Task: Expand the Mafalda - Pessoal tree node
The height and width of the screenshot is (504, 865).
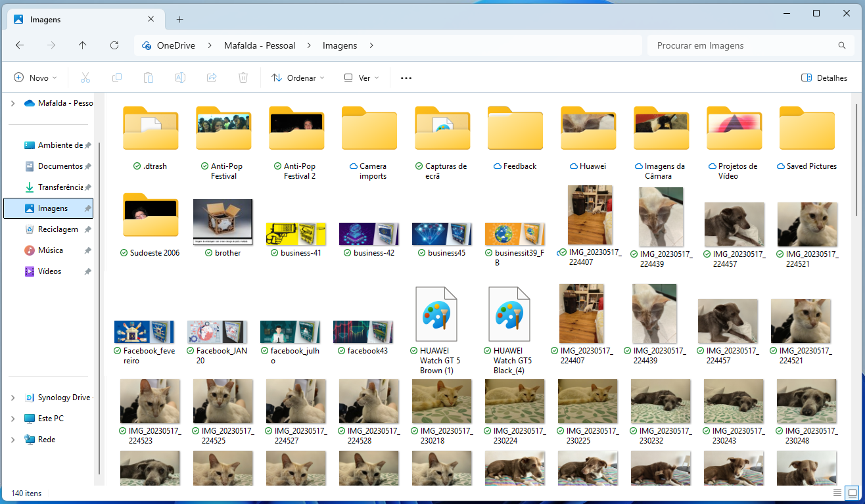Action: pos(12,103)
